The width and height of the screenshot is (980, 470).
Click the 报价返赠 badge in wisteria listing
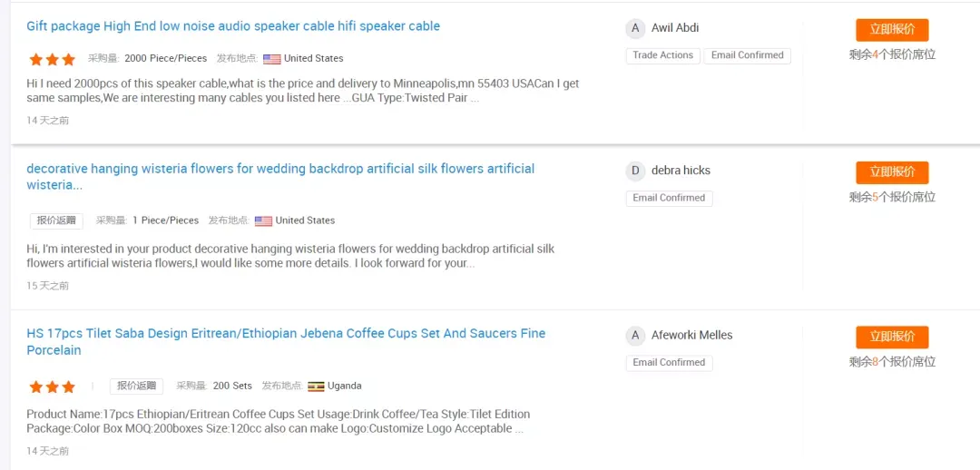pos(56,220)
